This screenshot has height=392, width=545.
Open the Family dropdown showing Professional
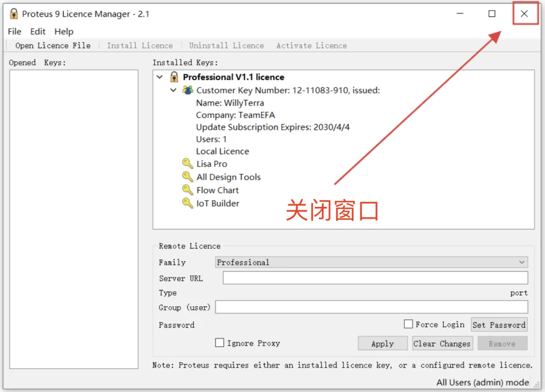point(371,262)
